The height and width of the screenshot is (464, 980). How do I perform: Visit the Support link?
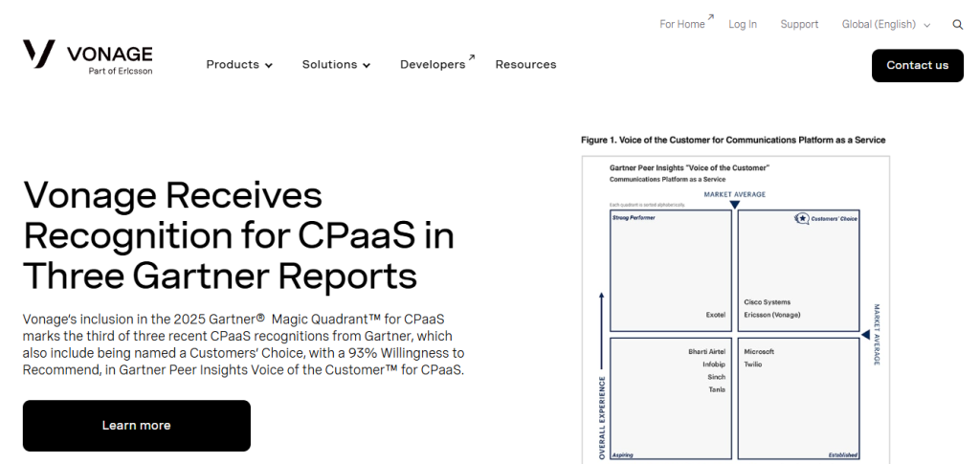coord(799,25)
